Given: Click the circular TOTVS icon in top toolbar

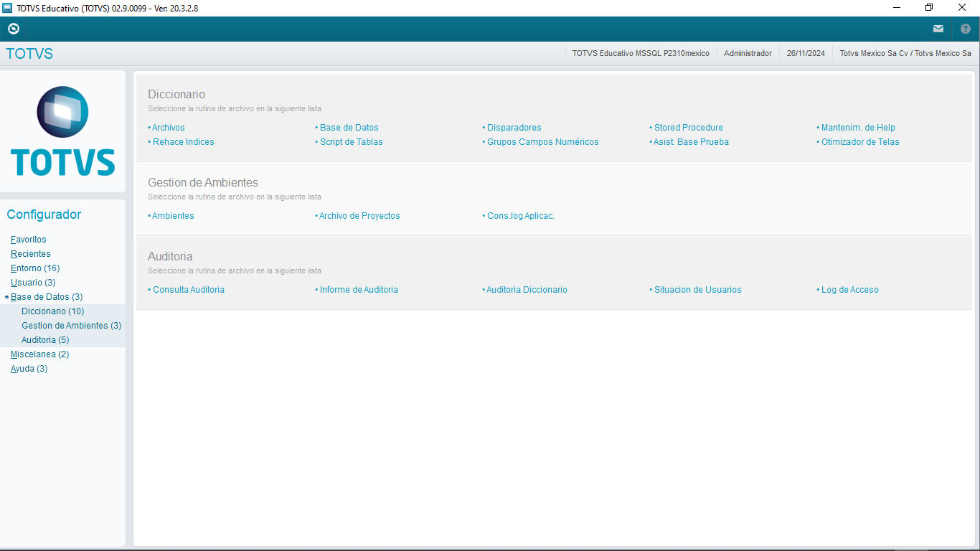Looking at the screenshot, I should (x=13, y=29).
